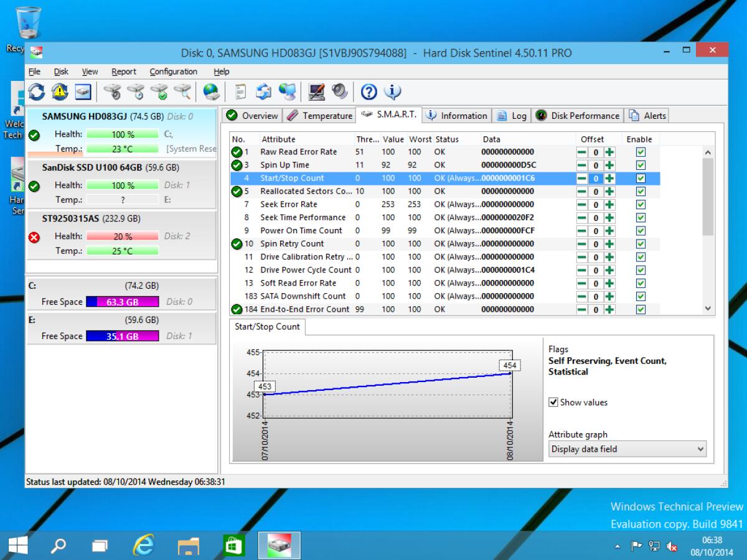Image resolution: width=747 pixels, height=560 pixels.
Task: Open the Configuration menu
Action: tap(172, 72)
